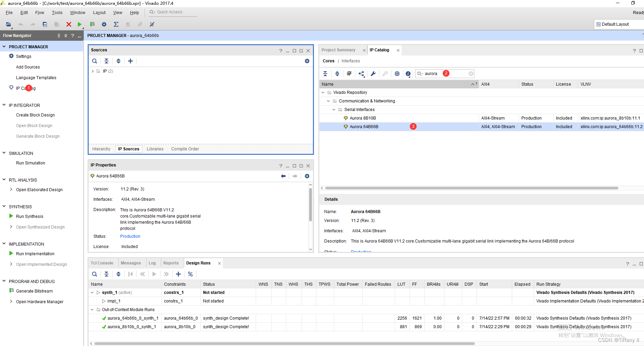Screen dimensions: 644x346
Task: Open the Tools menu
Action: click(x=57, y=13)
